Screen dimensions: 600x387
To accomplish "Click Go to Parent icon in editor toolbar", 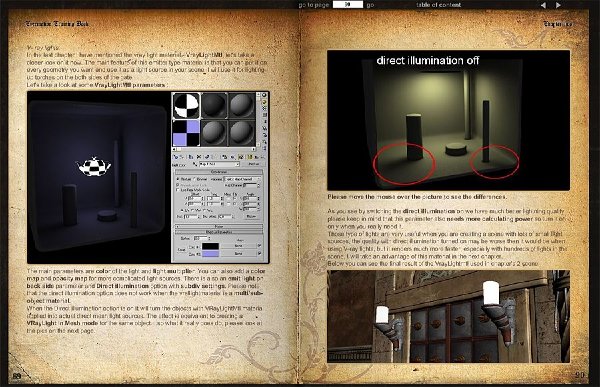I will [256, 157].
